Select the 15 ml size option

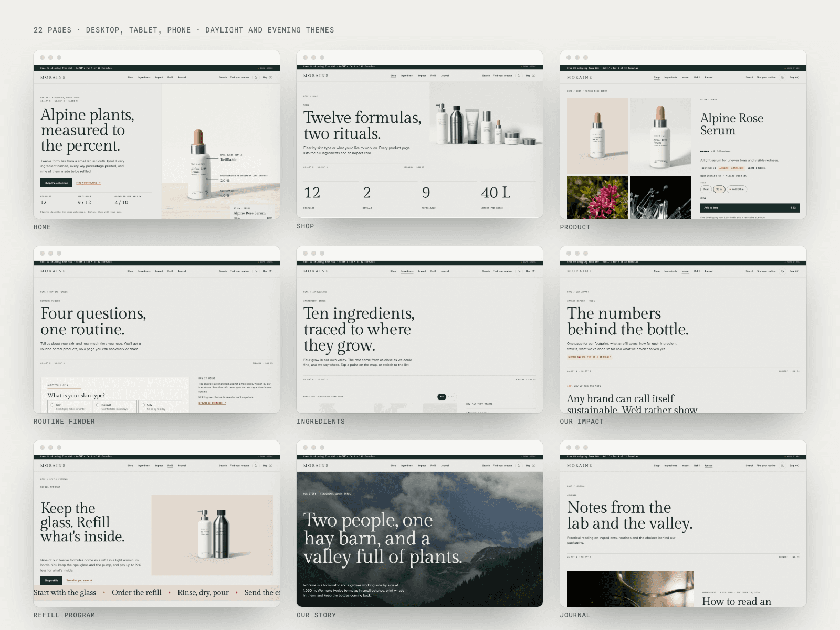[x=706, y=189]
